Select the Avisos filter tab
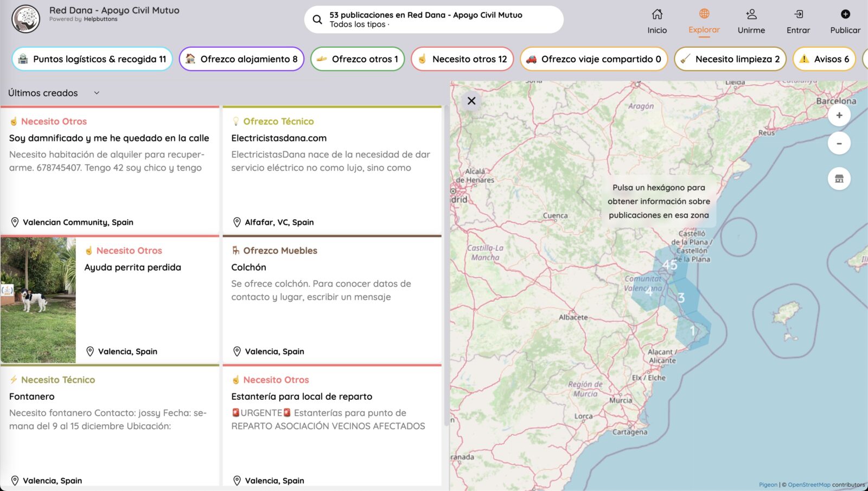This screenshot has width=868, height=491. pos(824,59)
